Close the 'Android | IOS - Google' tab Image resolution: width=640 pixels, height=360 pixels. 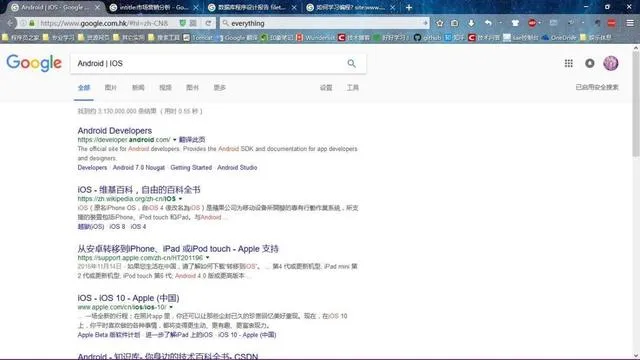point(97,7)
